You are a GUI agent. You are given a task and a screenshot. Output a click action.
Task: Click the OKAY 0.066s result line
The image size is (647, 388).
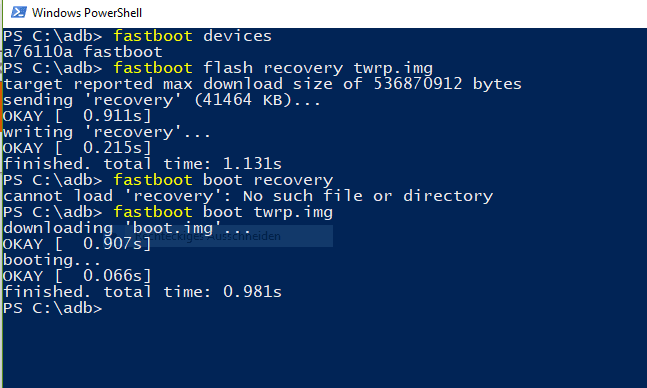click(x=77, y=276)
